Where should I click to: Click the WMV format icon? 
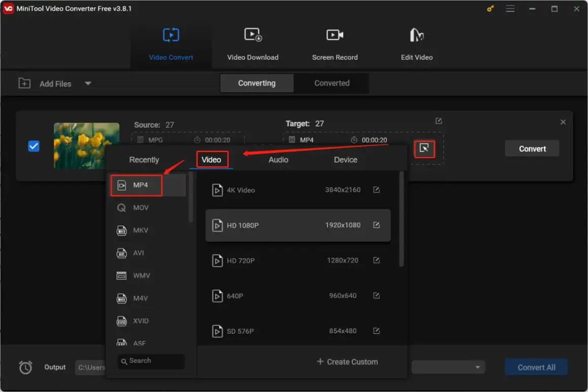pyautogui.click(x=122, y=275)
